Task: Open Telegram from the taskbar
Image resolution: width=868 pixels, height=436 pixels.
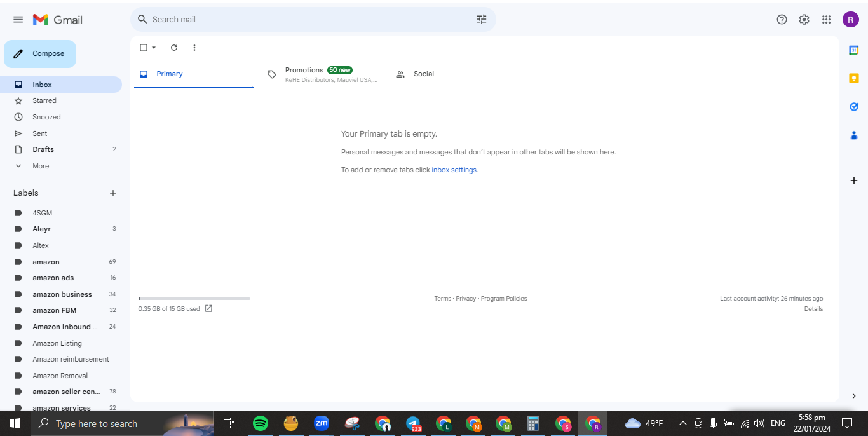Action: pos(414,423)
